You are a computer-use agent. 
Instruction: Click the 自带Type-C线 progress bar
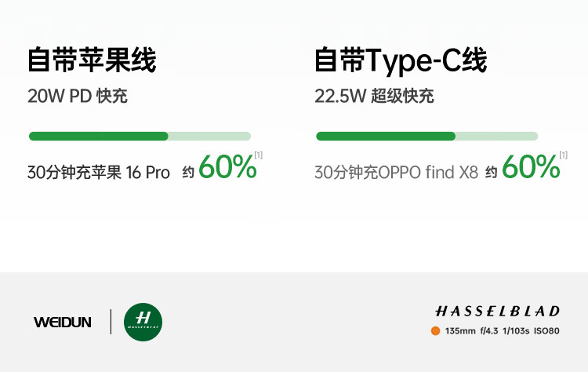point(426,137)
